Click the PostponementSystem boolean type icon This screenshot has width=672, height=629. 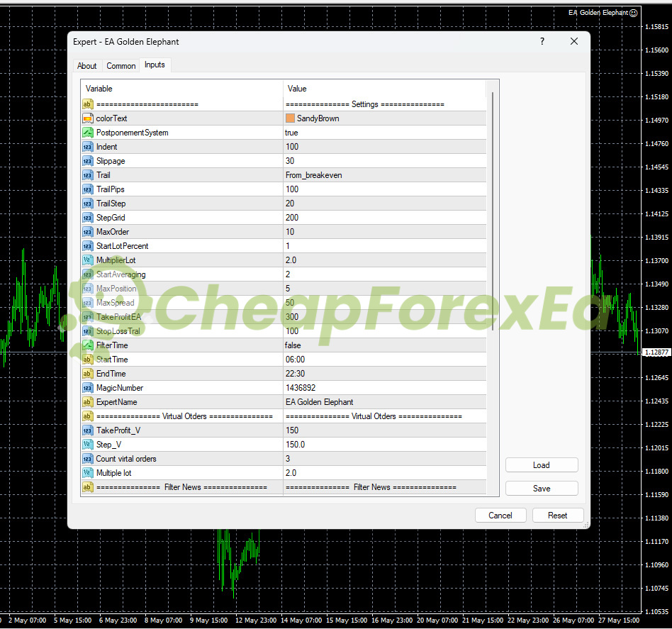coord(87,133)
